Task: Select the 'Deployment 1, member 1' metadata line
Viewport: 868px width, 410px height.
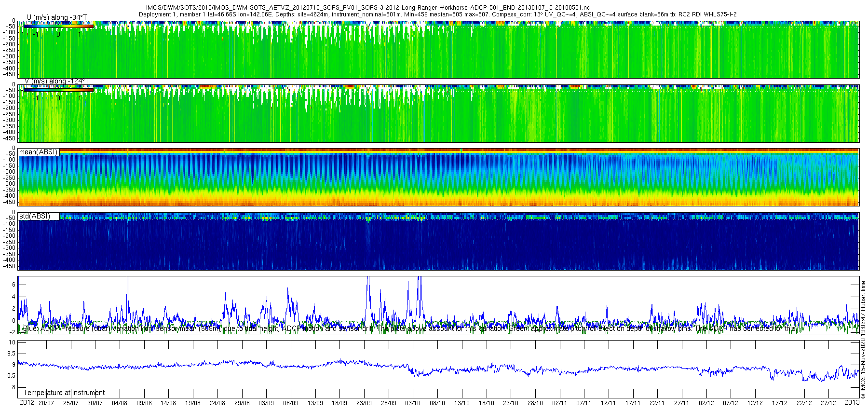Action: coord(437,14)
